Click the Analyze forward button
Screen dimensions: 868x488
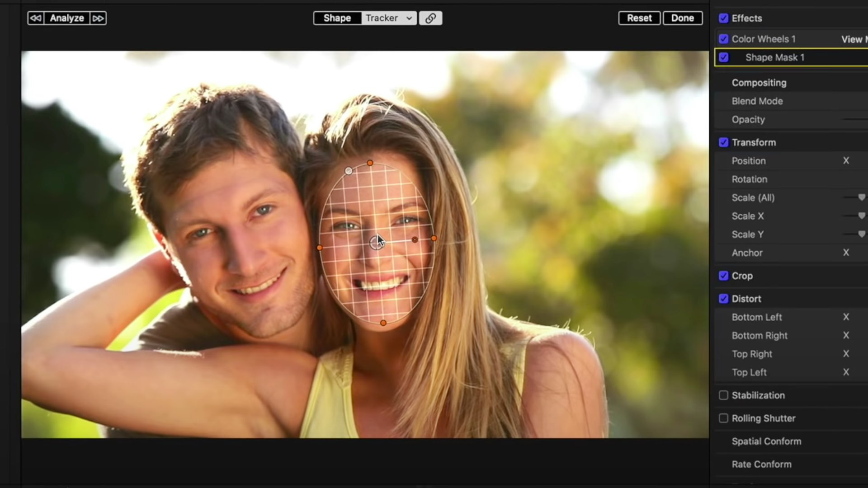click(97, 18)
